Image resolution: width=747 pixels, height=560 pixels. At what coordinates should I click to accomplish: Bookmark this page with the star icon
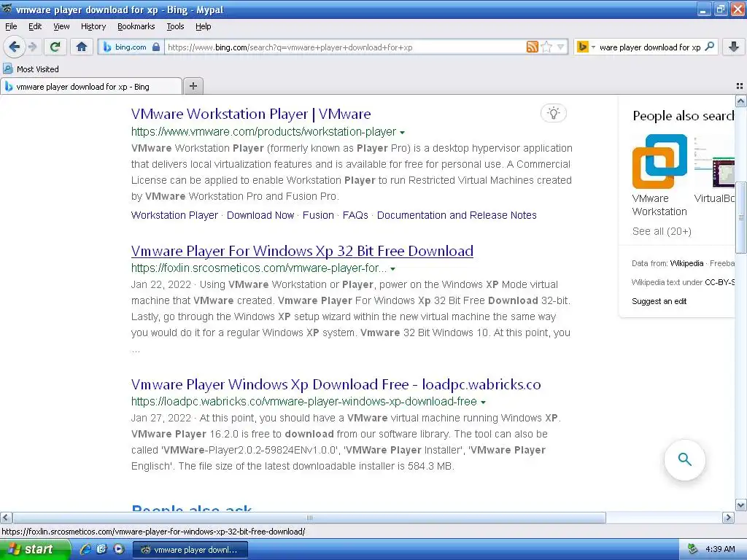click(x=547, y=47)
